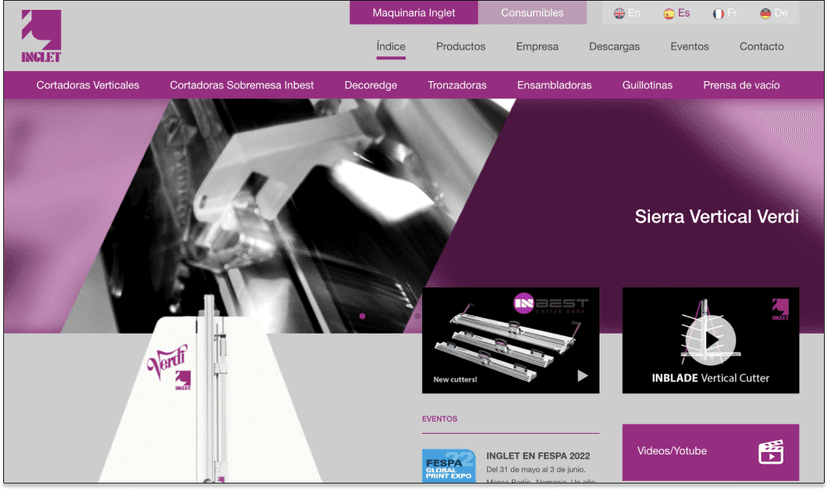Go to Decoredge category
828x490 pixels.
[x=371, y=85]
